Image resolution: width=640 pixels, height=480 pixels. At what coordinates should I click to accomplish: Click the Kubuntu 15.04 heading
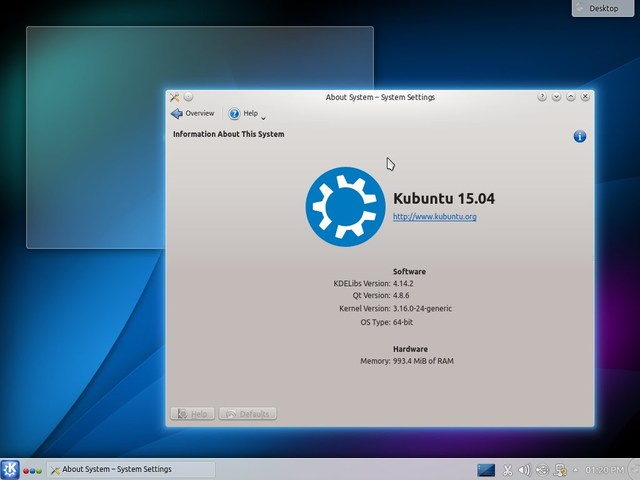click(x=444, y=198)
